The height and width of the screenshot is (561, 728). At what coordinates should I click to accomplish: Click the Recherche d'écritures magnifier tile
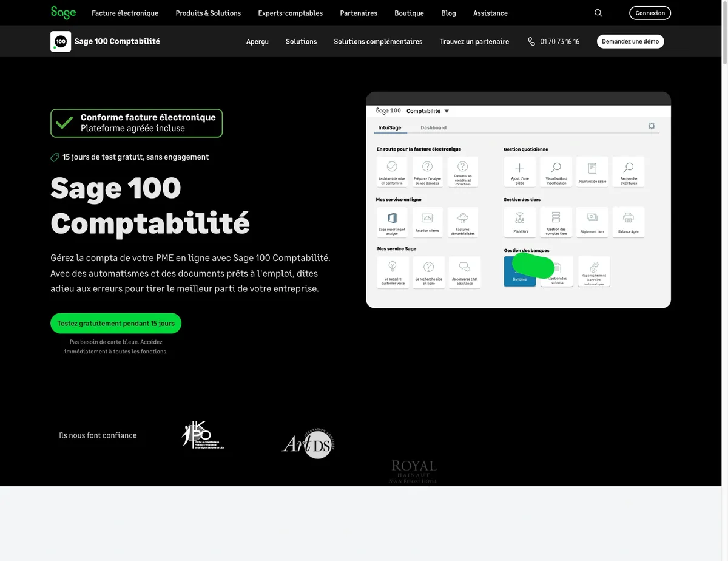(629, 172)
